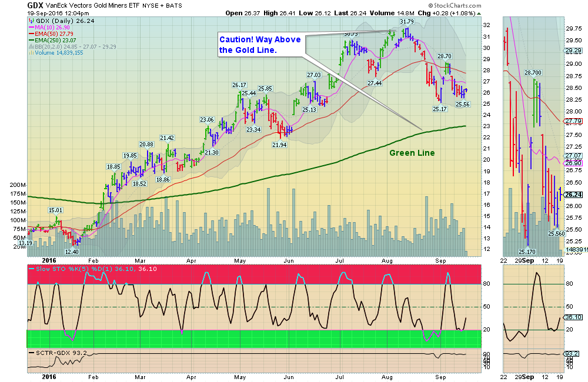Click the candlestick legend icon before GDX (Daily)

[32, 21]
